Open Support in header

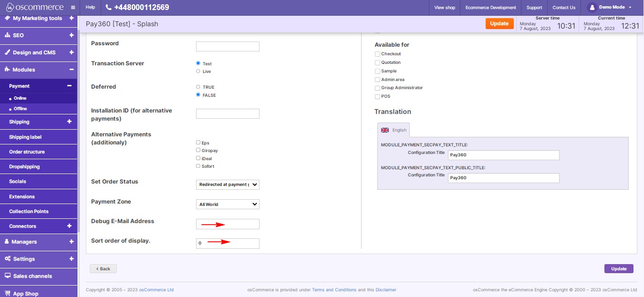[534, 8]
